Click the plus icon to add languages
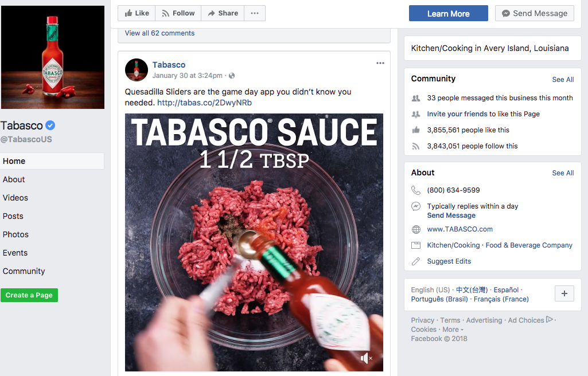The width and height of the screenshot is (588, 376). pos(564,293)
